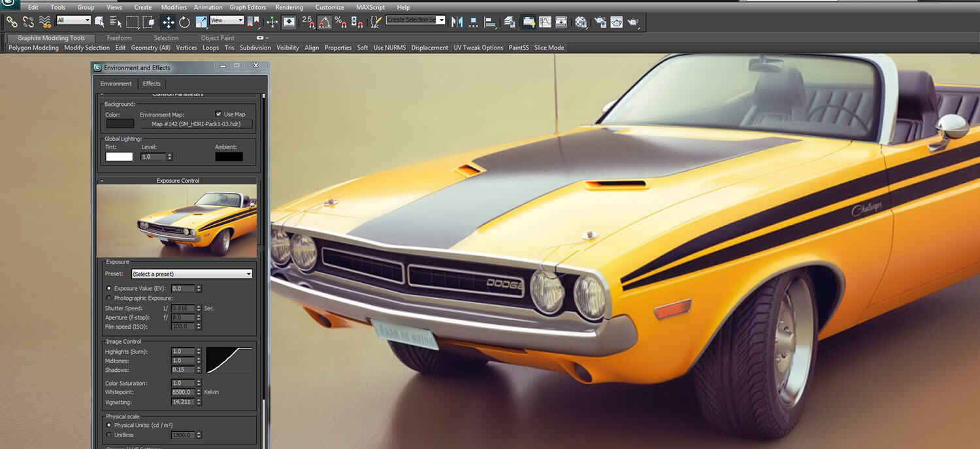The width and height of the screenshot is (980, 449).
Task: Click the Background Color swatch
Action: (x=120, y=124)
